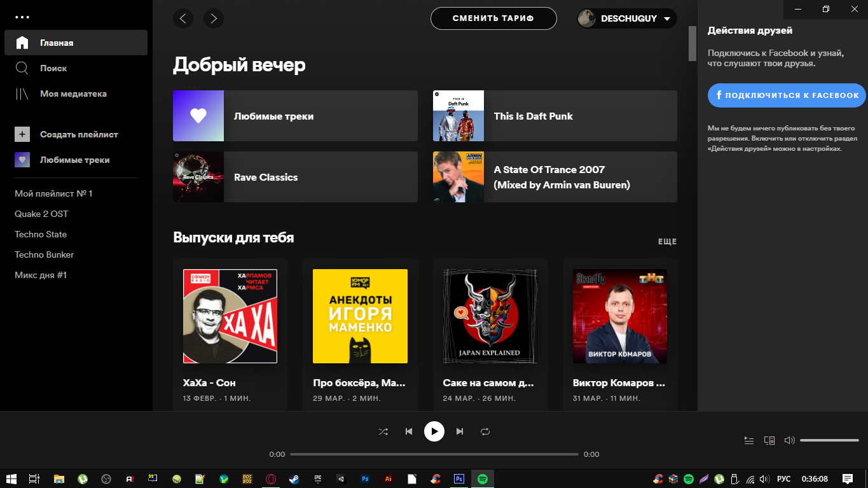
Task: Open OBS Studio from the taskbar
Action: coord(106,479)
